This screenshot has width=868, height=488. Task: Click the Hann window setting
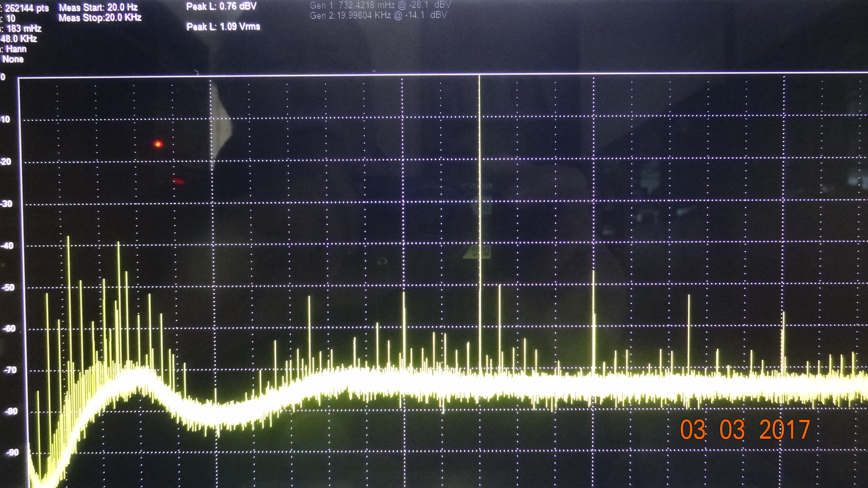click(x=16, y=49)
